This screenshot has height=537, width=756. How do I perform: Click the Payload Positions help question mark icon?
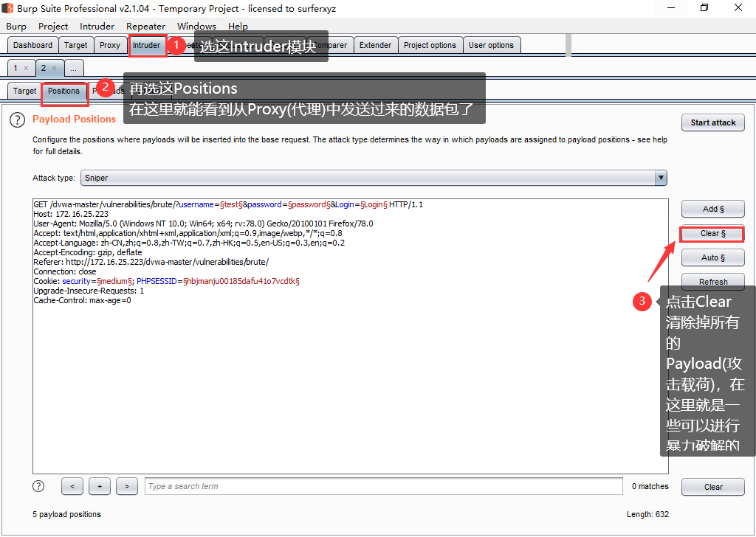tap(18, 119)
